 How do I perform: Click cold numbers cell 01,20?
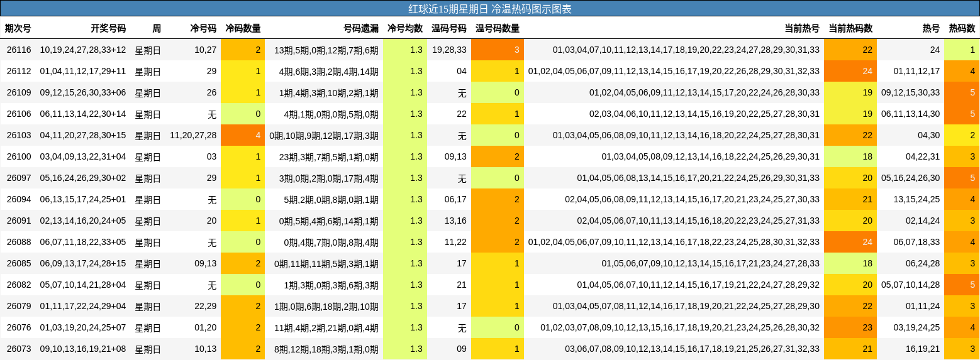(x=205, y=327)
